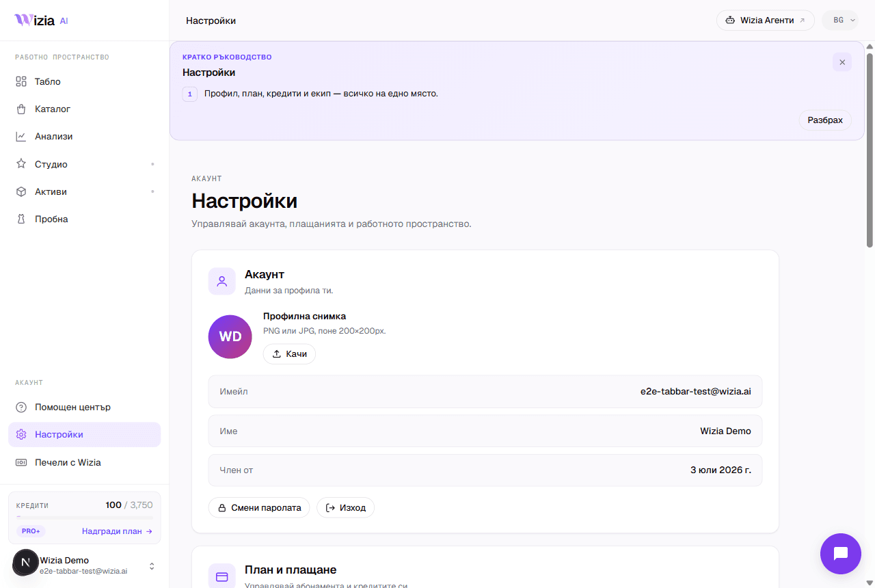
Task: Upload a photo with the Качи button
Action: pos(289,354)
